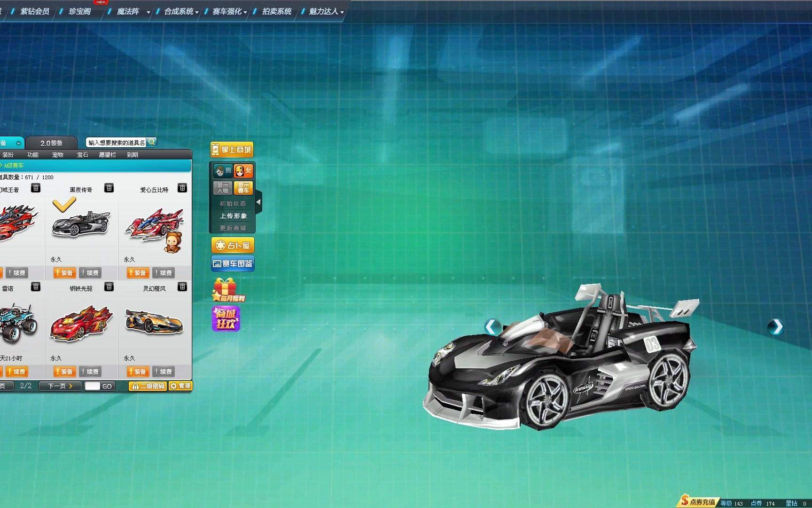
Task: Collapse the side panel with arrow tab
Action: click(x=258, y=203)
